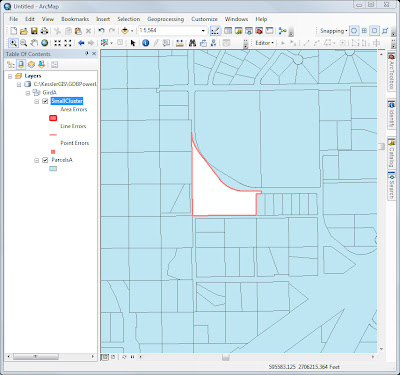The width and height of the screenshot is (400, 375).
Task: Open the Customize menu
Action: coord(204,19)
